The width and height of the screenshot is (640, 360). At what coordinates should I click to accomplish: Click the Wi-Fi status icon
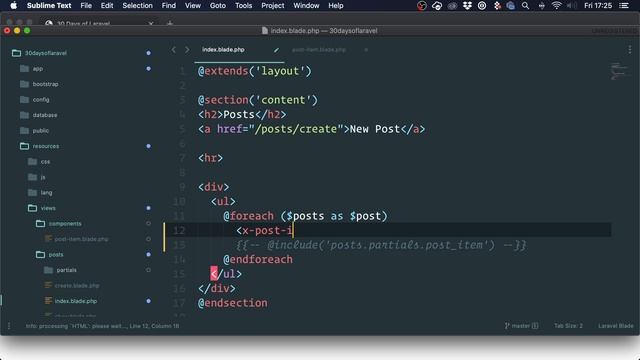(x=556, y=5)
